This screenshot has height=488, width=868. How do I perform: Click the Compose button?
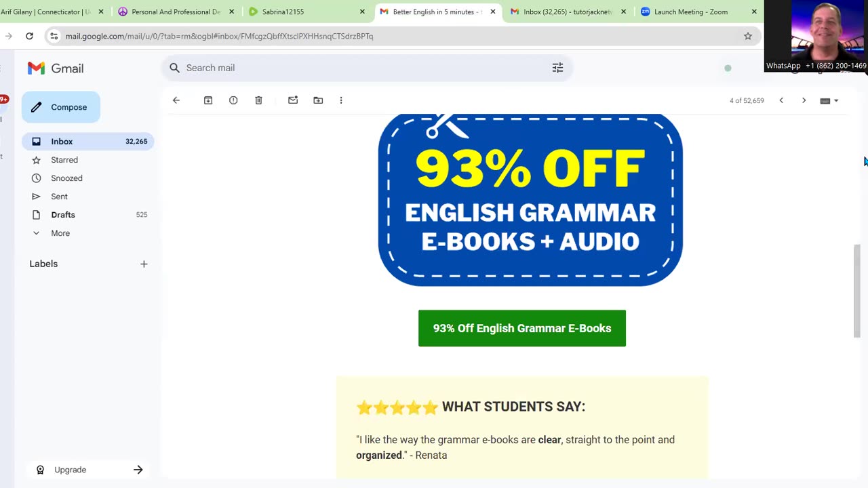61,107
